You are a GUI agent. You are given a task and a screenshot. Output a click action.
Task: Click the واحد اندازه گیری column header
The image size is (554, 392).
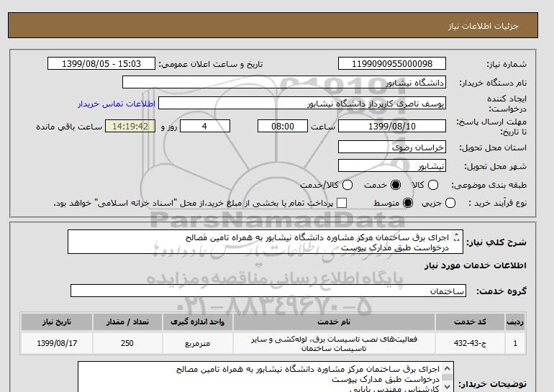pos(198,322)
